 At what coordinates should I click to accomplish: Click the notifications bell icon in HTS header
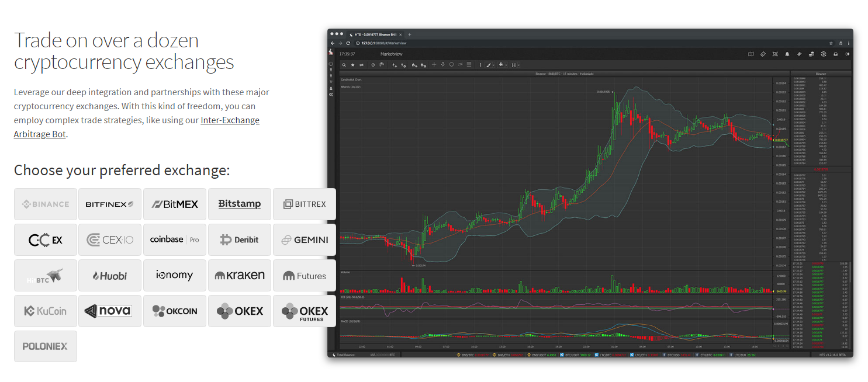787,54
